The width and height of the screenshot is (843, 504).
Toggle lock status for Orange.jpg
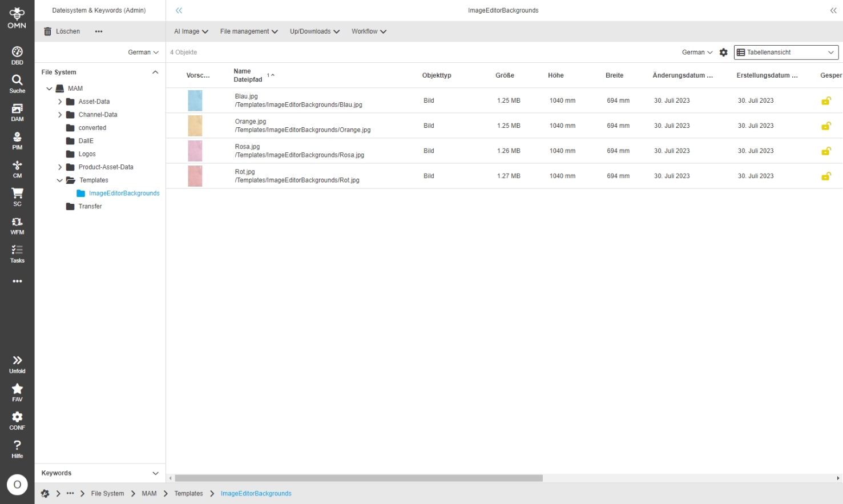[x=825, y=126]
